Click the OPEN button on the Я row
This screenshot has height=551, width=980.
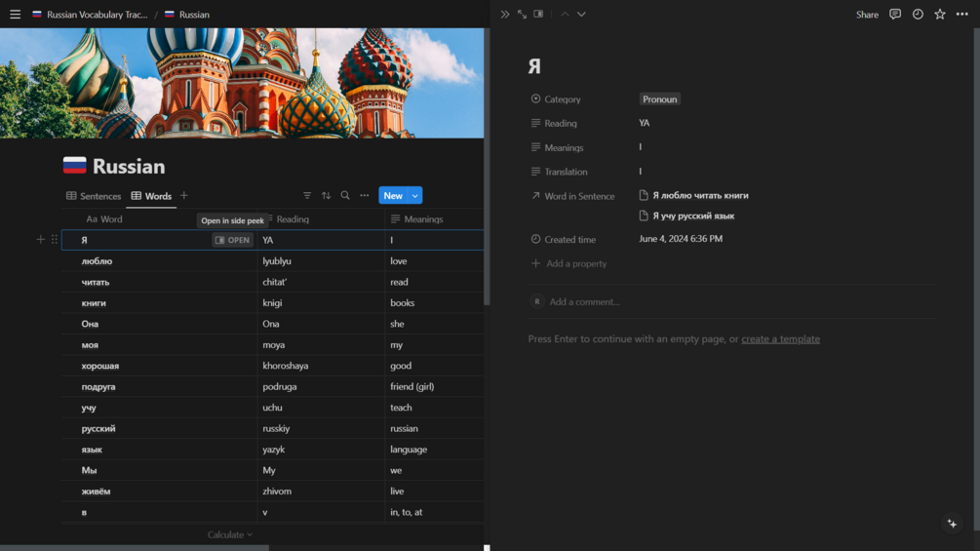coord(232,240)
